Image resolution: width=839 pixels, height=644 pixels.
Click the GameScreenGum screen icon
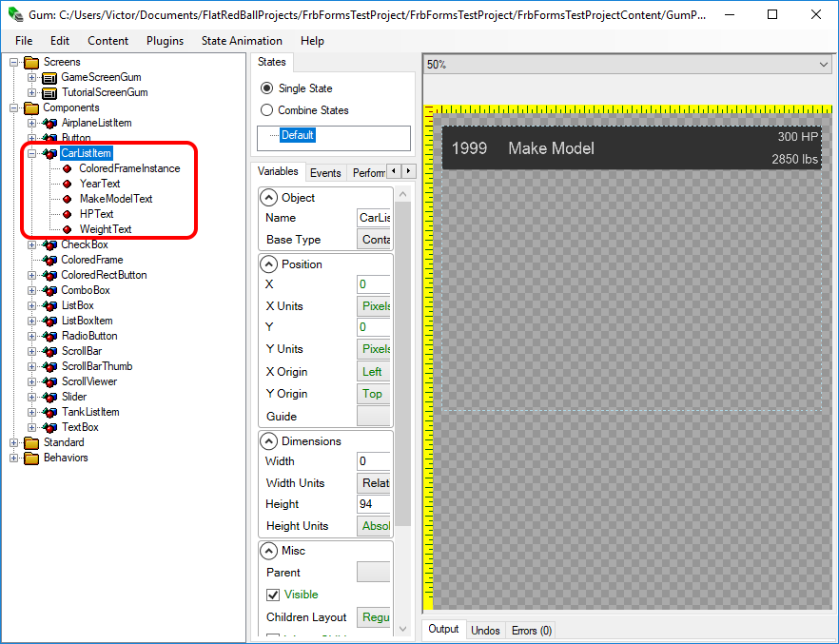pyautogui.click(x=50, y=77)
